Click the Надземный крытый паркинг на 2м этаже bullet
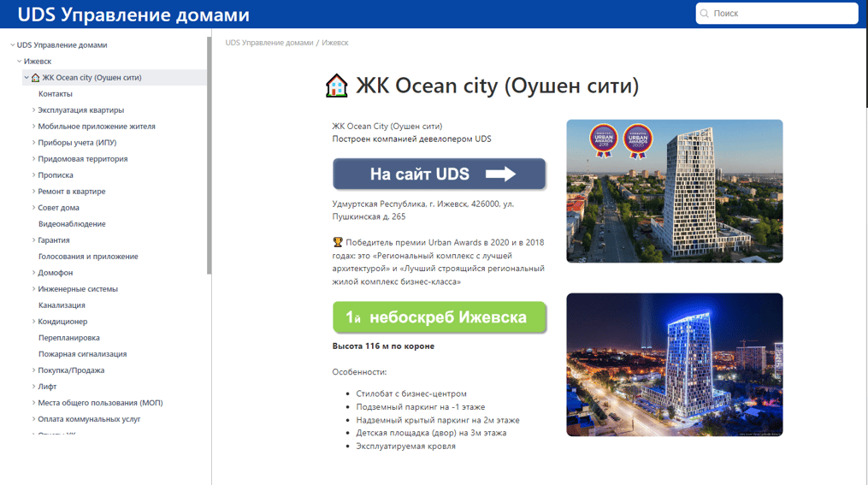 pos(438,420)
